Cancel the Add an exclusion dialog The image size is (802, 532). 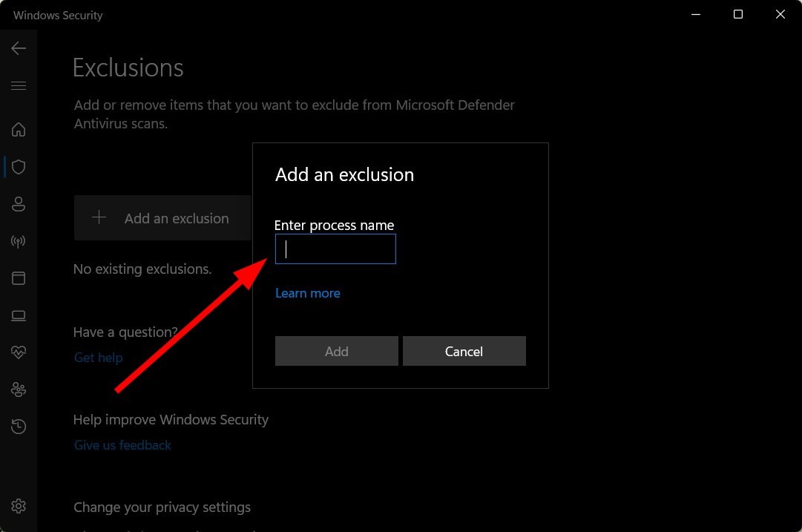click(x=464, y=351)
